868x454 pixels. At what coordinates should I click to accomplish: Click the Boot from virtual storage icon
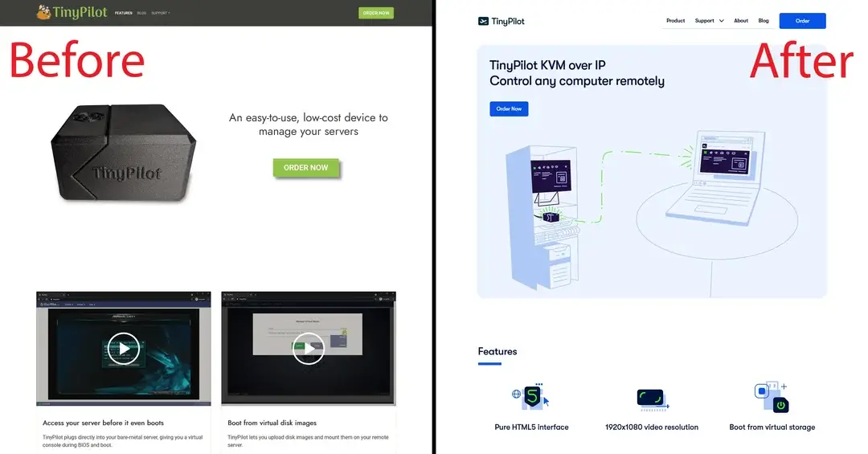(772, 397)
